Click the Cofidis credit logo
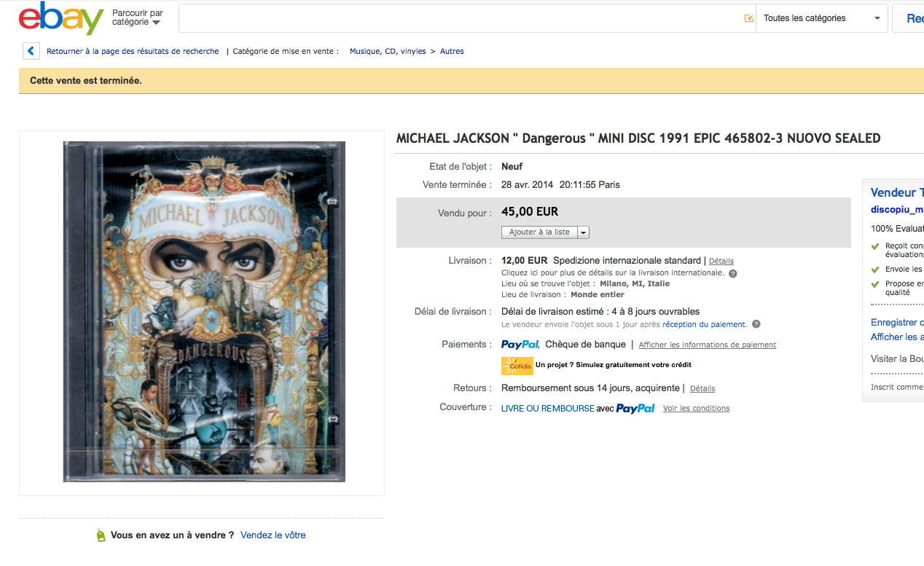The height and width of the screenshot is (566, 924). 517,365
